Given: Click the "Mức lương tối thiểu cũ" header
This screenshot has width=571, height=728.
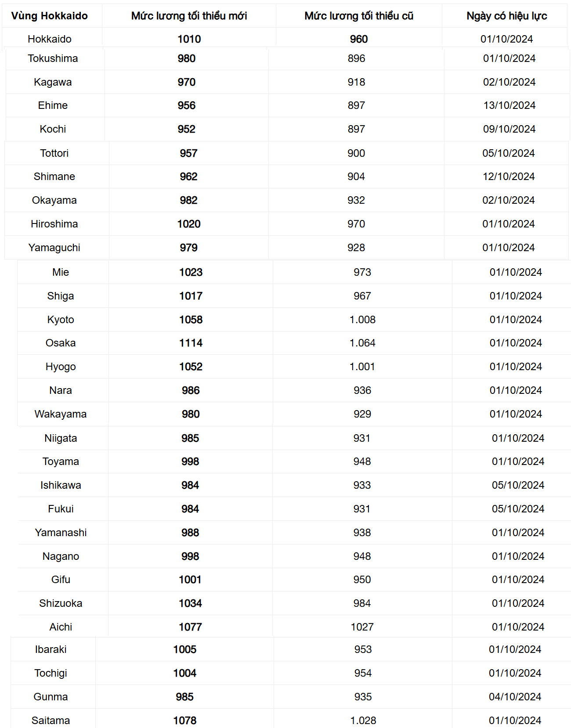Looking at the screenshot, I should pos(359,16).
